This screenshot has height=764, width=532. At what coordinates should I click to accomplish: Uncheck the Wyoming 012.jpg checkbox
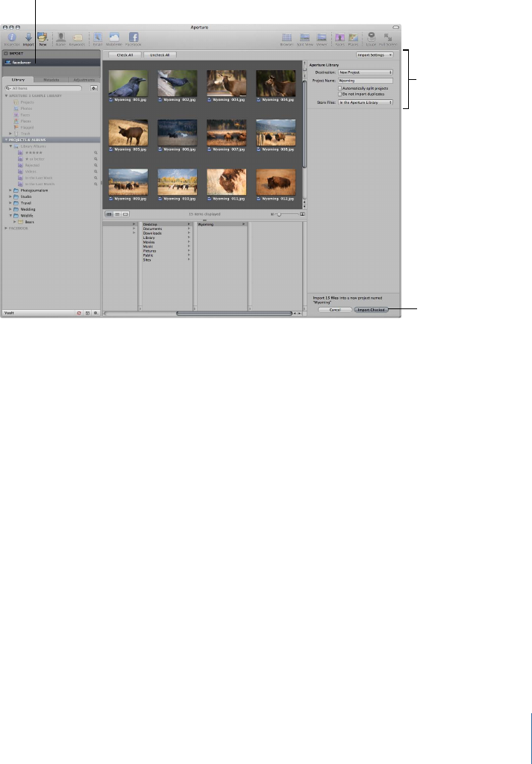click(x=259, y=199)
